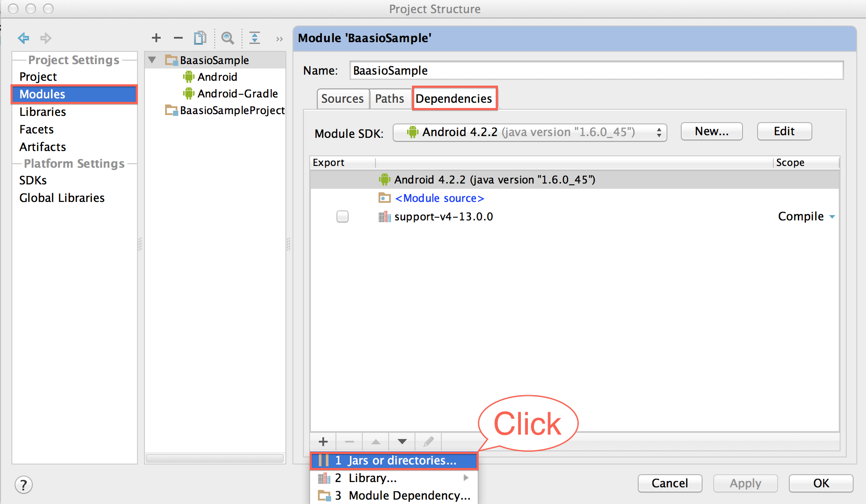Switch to the Dependencies tab
Image resolution: width=866 pixels, height=504 pixels.
click(454, 99)
